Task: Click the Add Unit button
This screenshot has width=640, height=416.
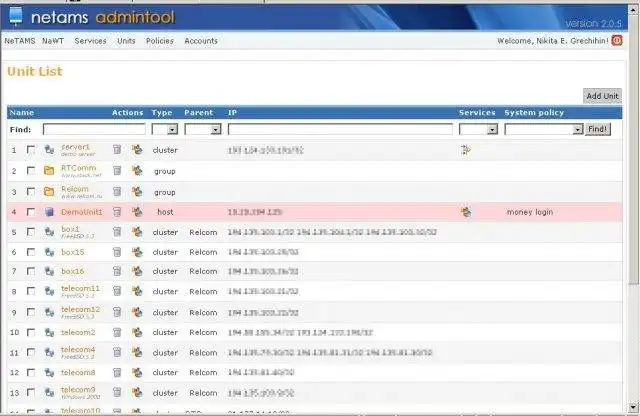Action: point(602,96)
